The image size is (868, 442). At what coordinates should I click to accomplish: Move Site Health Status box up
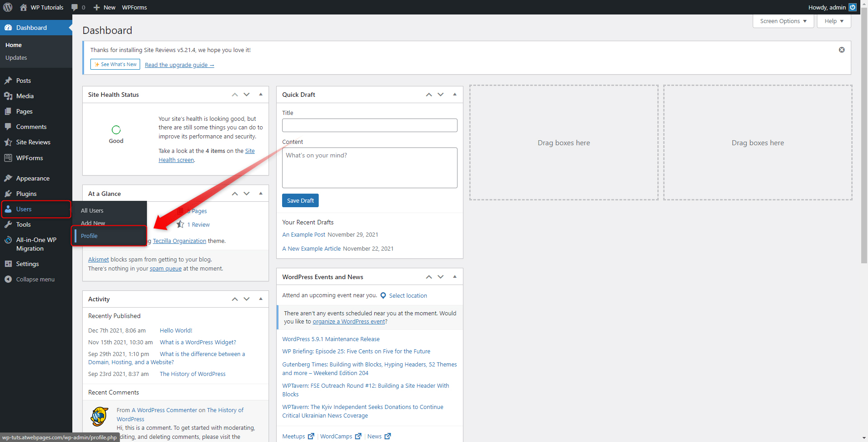[235, 95]
